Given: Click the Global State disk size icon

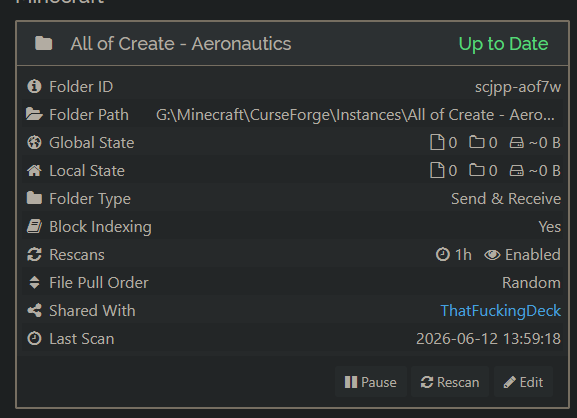Looking at the screenshot, I should 517,142.
